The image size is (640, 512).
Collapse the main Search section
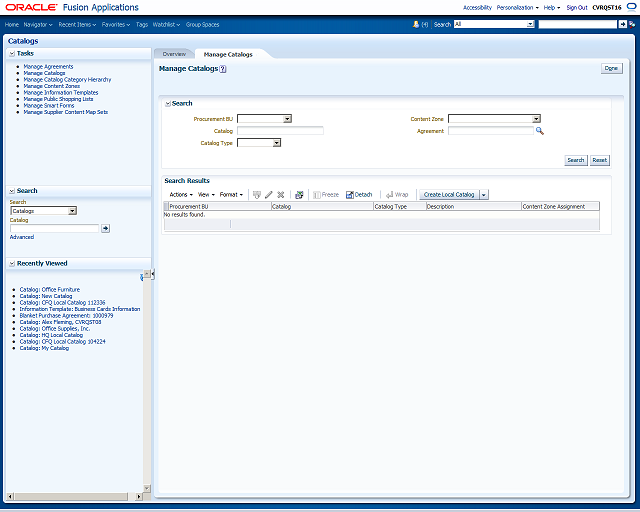coord(167,104)
